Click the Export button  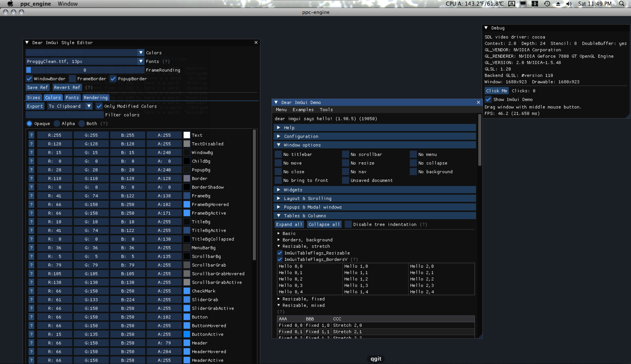click(35, 106)
